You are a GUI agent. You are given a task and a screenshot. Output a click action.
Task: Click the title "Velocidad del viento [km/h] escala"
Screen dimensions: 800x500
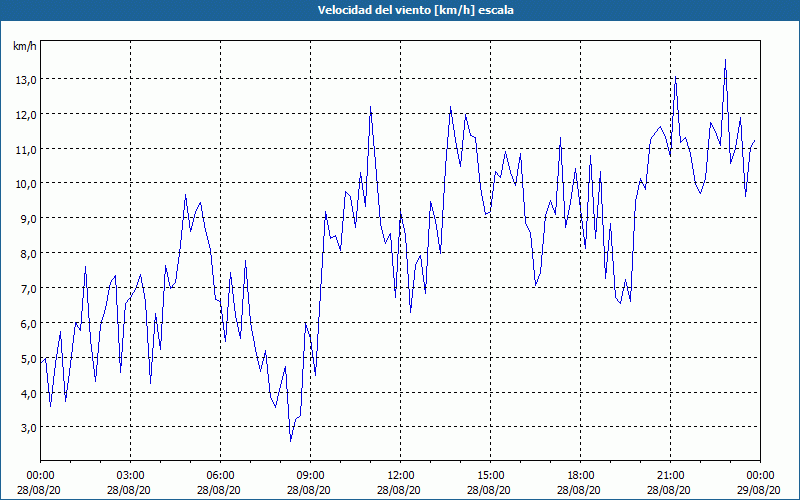coord(415,10)
